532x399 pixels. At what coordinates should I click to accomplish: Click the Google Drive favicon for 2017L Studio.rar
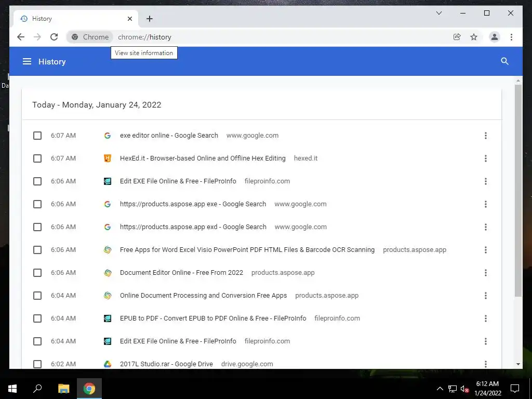point(108,364)
